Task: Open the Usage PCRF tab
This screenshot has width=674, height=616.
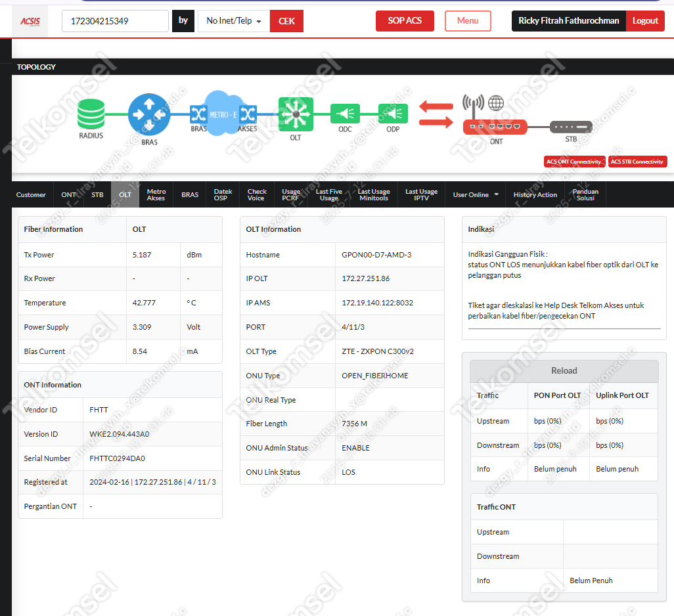Action: 291,194
